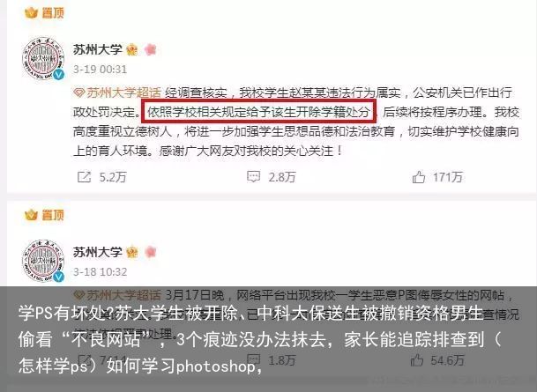Like the post with 171万 likes

(x=419, y=177)
